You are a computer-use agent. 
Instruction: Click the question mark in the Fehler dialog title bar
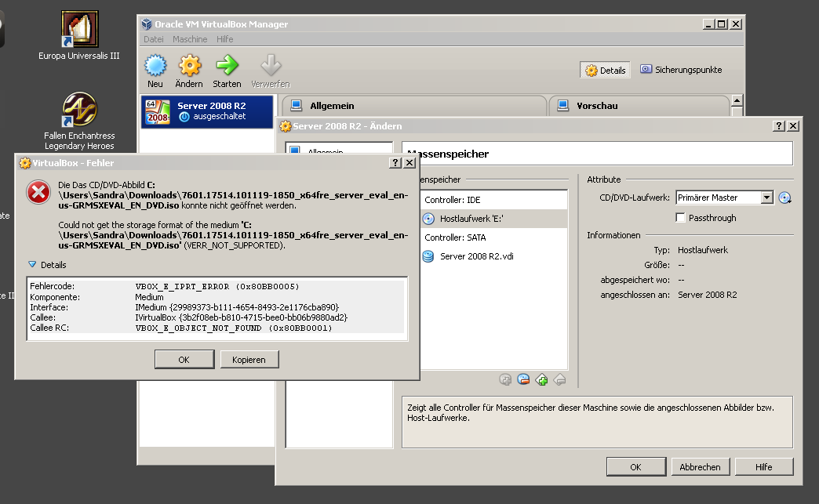pos(395,163)
